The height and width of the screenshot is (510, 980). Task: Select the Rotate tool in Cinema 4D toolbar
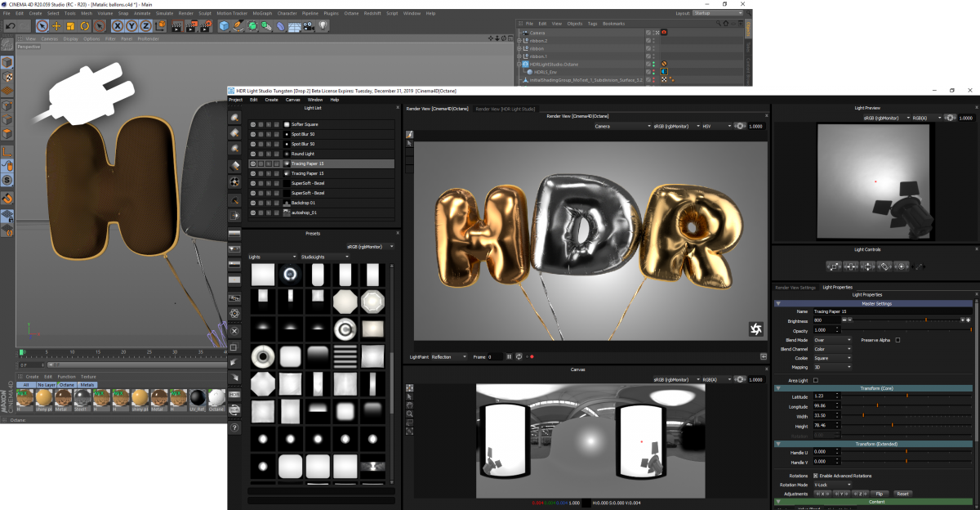pos(86,26)
